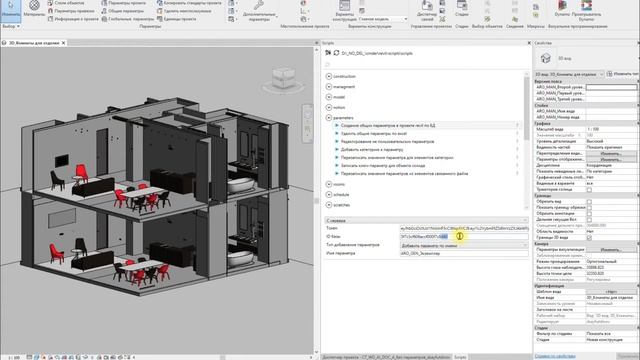This screenshot has width=640, height=360.
Task: Run script Создание общих параметров в проекте
Action: (337, 125)
